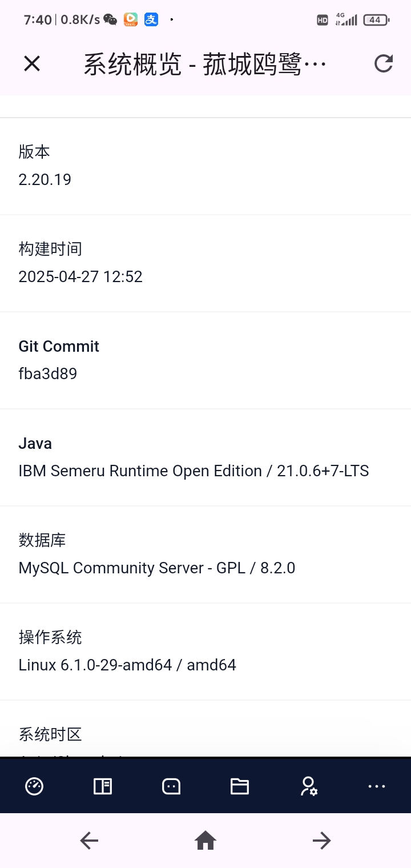Screen dimensions: 411x868
Task: Open the dashboard gauge icon in bottom bar
Action: [x=34, y=786]
